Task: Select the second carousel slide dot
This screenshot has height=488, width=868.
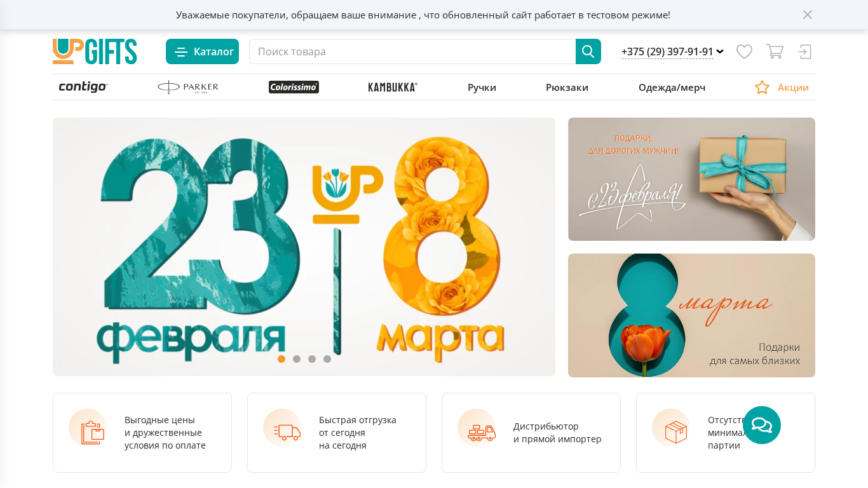Action: pos(297,359)
